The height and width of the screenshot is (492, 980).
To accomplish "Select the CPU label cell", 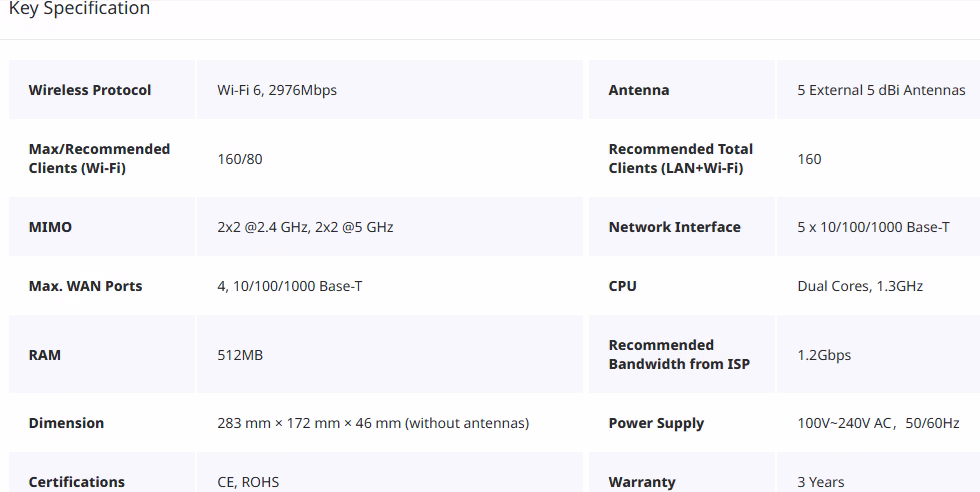I will 682,286.
